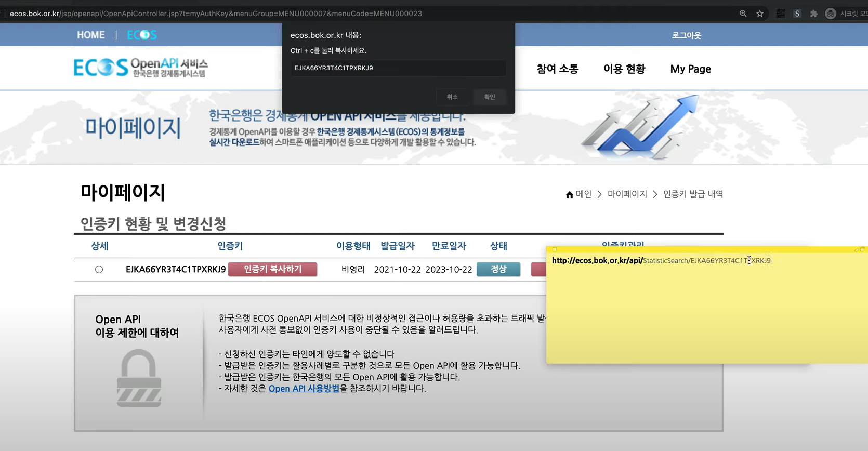Click the expiry date 2023-10-22
868x451 pixels.
(449, 269)
